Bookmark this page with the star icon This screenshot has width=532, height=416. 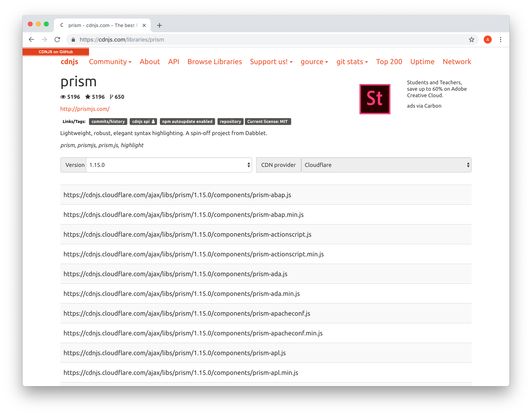point(471,40)
